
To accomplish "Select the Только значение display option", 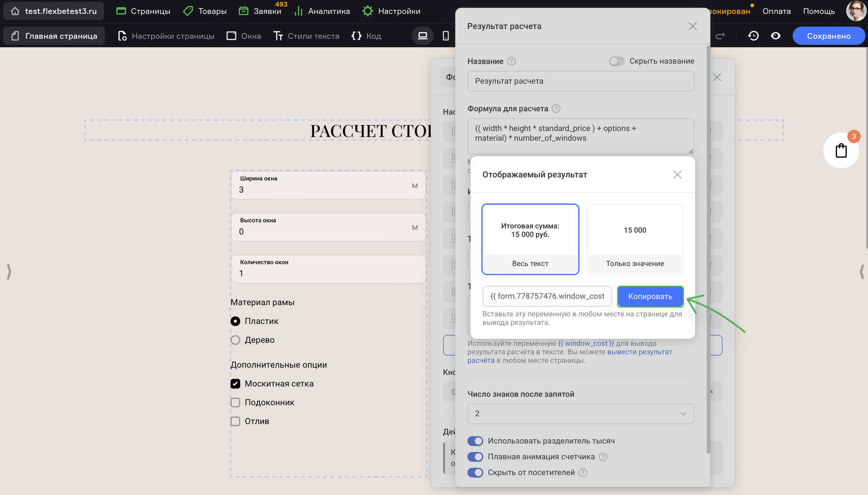I will pyautogui.click(x=635, y=239).
